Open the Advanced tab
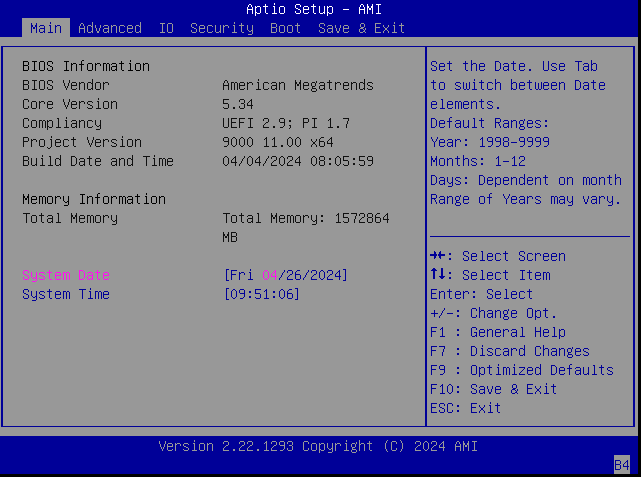Image resolution: width=641 pixels, height=477 pixels. [x=110, y=28]
